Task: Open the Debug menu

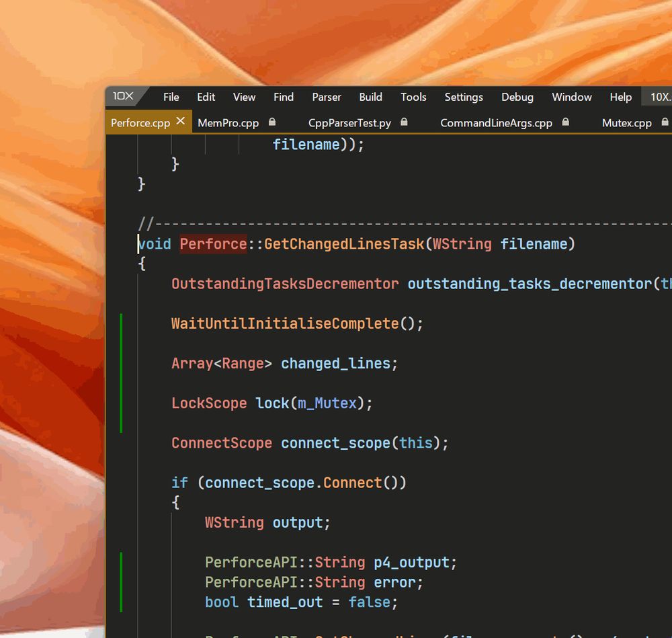Action: (517, 97)
